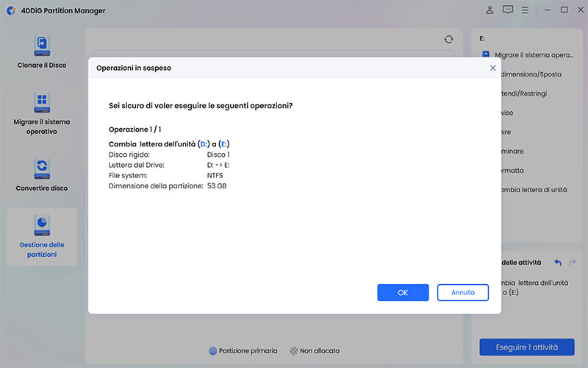Choose Cambia lettera di unità option

(532, 189)
